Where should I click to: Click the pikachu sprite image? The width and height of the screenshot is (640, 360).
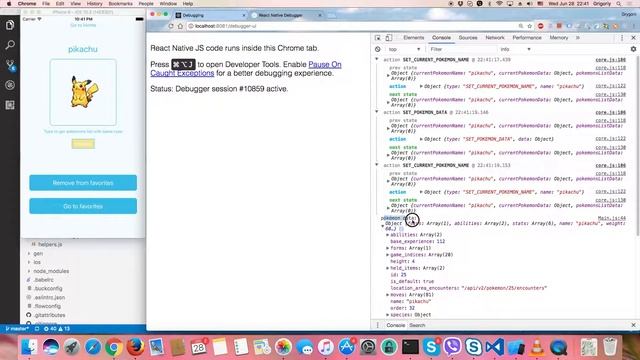tap(84, 92)
